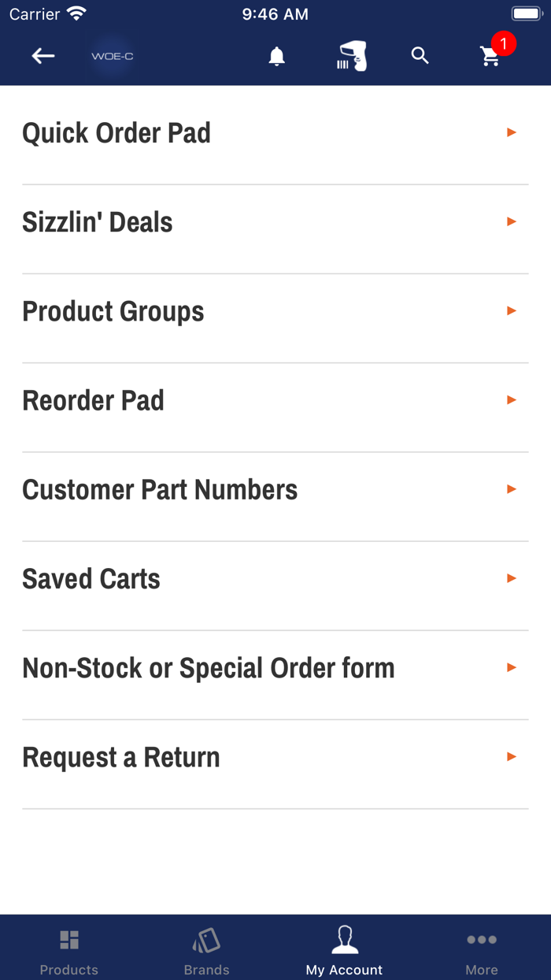Image resolution: width=551 pixels, height=980 pixels.
Task: Open the More menu icon
Action: tap(481, 948)
